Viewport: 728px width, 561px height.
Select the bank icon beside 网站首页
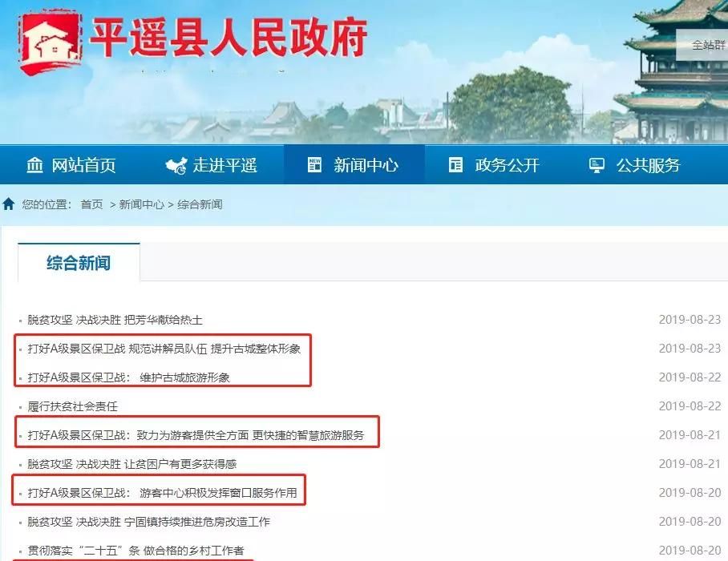click(x=35, y=165)
